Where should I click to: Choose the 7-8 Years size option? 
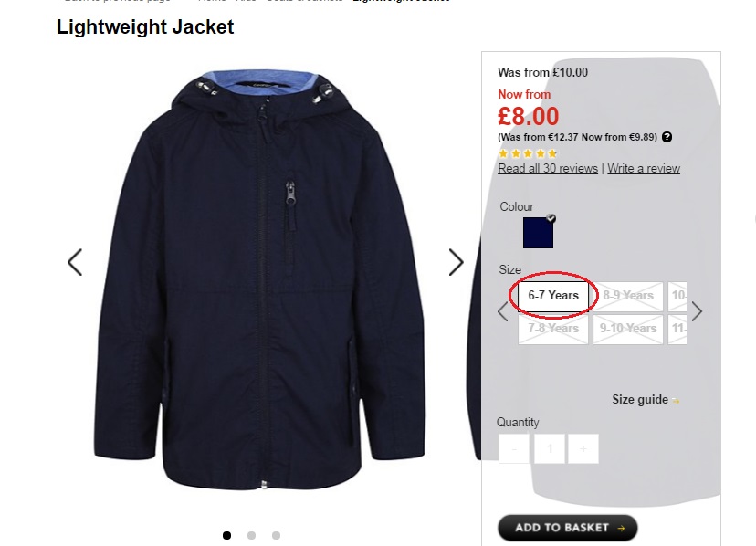[x=553, y=329]
